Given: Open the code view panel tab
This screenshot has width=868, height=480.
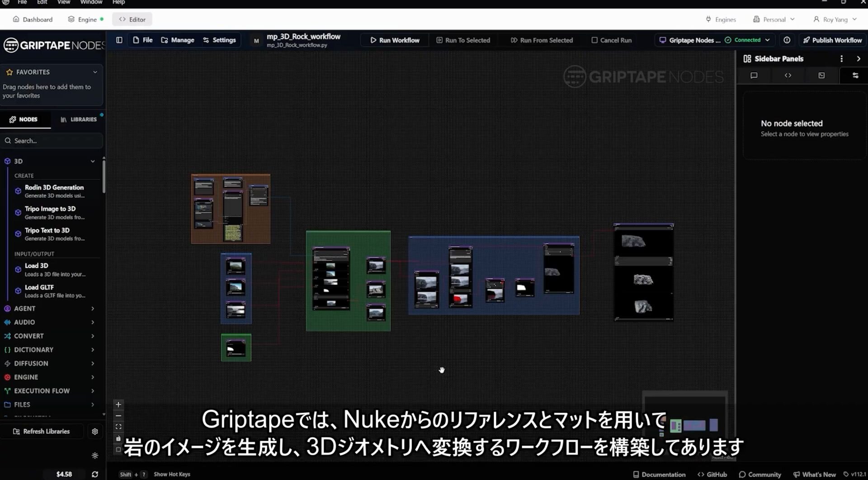Looking at the screenshot, I should click(788, 76).
